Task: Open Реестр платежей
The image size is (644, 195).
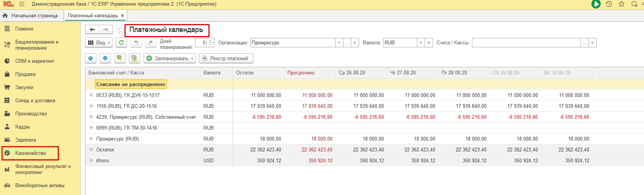Action: (226, 58)
